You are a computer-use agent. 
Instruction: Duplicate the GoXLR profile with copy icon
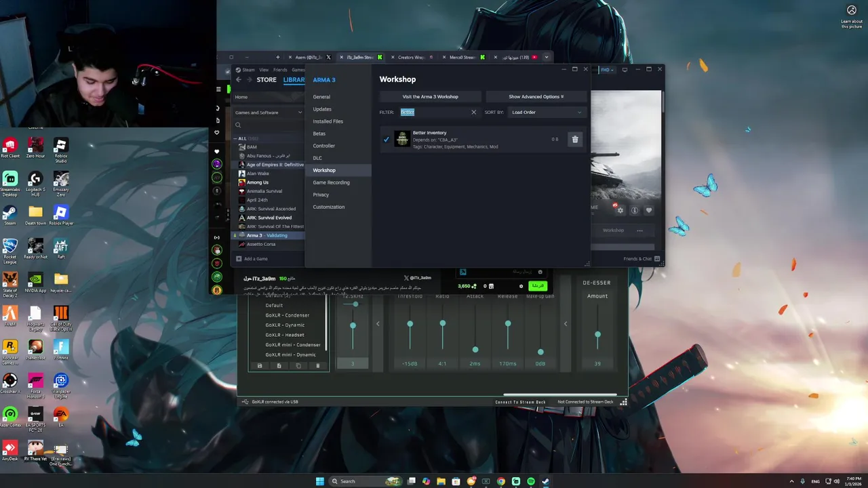(298, 366)
